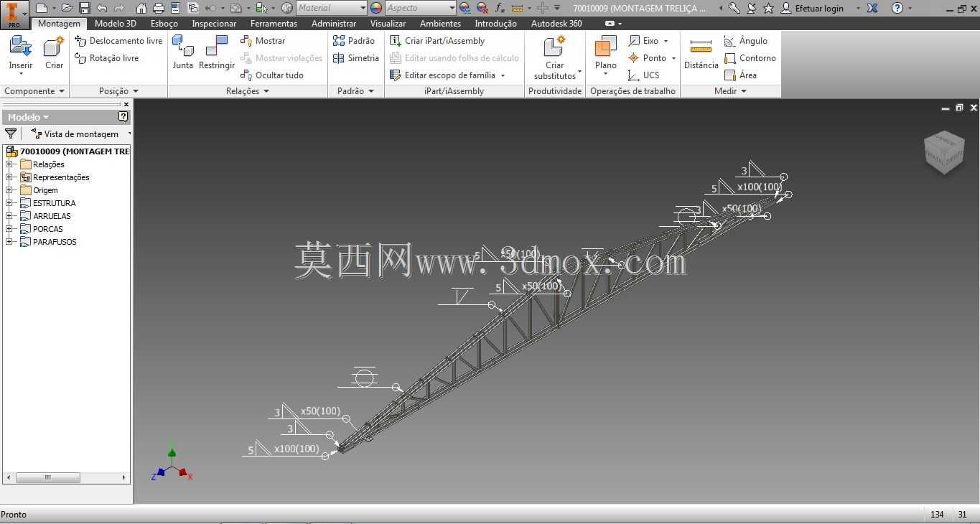Click the Inserir component tool
The width and height of the screenshot is (980, 524).
coord(21,54)
